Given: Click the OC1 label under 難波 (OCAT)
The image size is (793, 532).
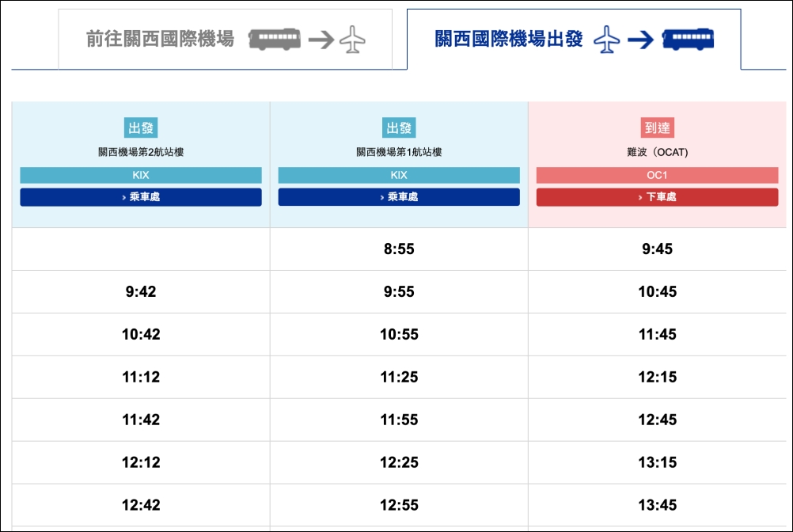Looking at the screenshot, I should [x=657, y=175].
